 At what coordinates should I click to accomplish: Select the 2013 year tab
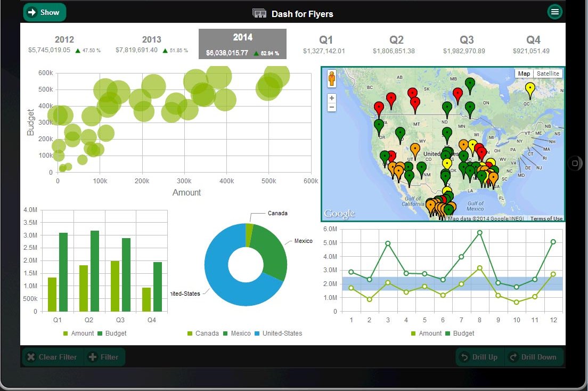coord(152,44)
